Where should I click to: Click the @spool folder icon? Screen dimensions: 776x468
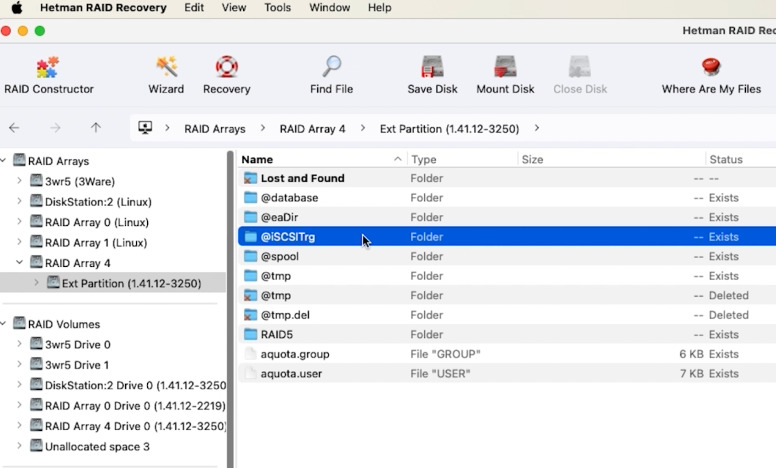pos(250,256)
